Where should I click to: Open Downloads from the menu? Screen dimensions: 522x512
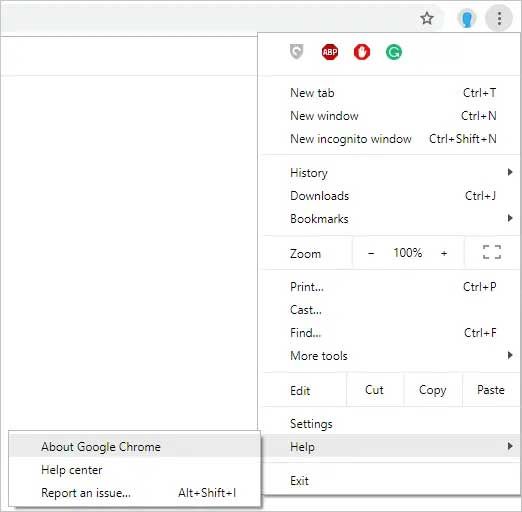[389, 196]
